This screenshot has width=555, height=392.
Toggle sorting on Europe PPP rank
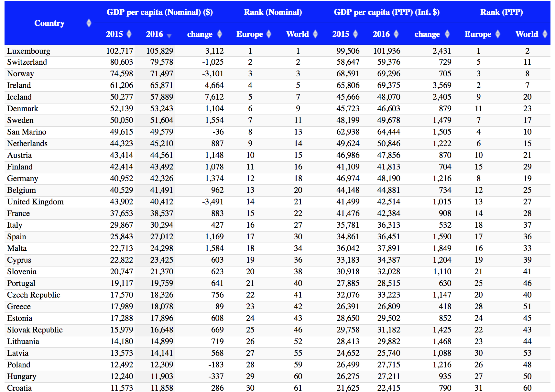[x=497, y=34]
